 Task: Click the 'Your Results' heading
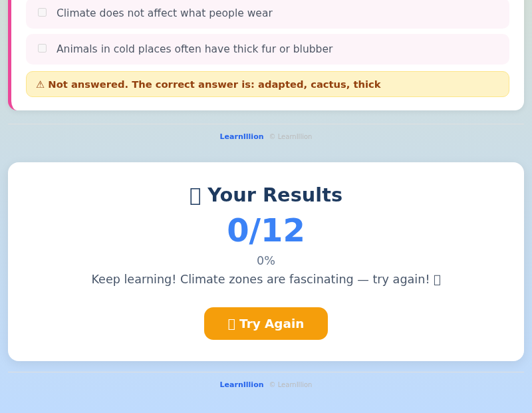point(275,195)
